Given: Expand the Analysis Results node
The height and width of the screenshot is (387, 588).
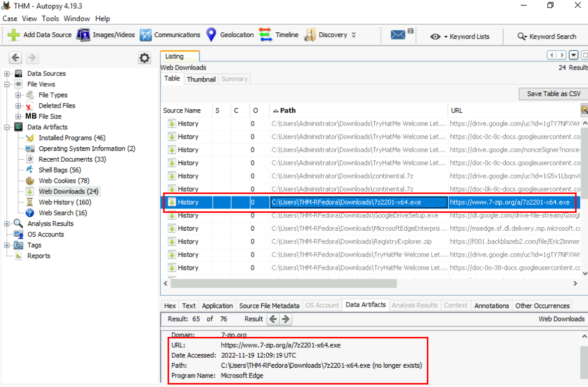Looking at the screenshot, I should tap(7, 224).
